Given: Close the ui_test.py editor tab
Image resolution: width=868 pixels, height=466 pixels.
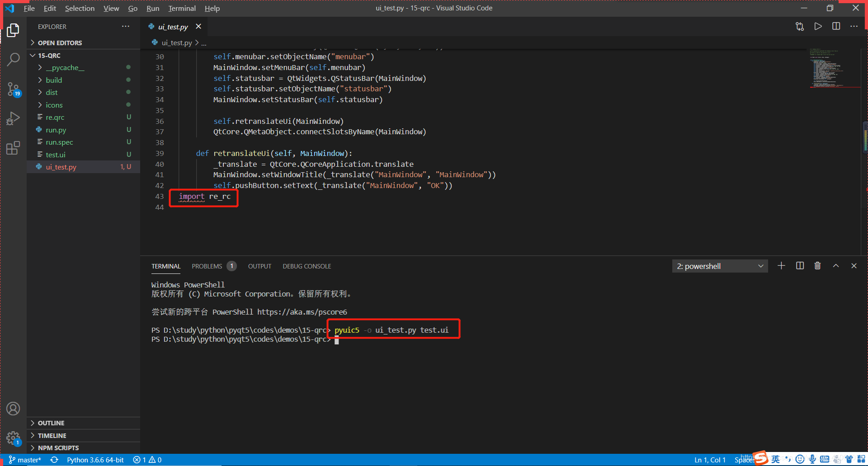Looking at the screenshot, I should tap(198, 26).
